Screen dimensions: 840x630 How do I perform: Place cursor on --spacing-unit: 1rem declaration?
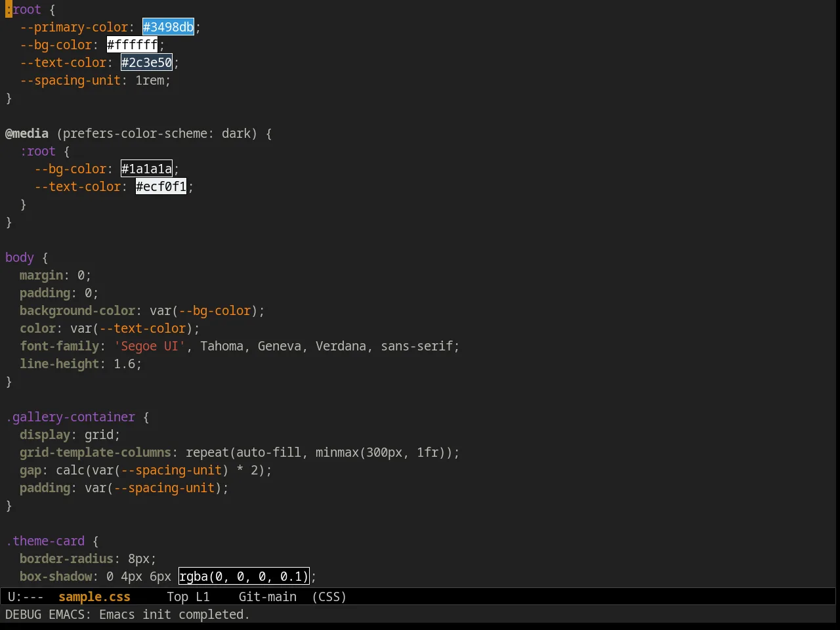coord(95,80)
